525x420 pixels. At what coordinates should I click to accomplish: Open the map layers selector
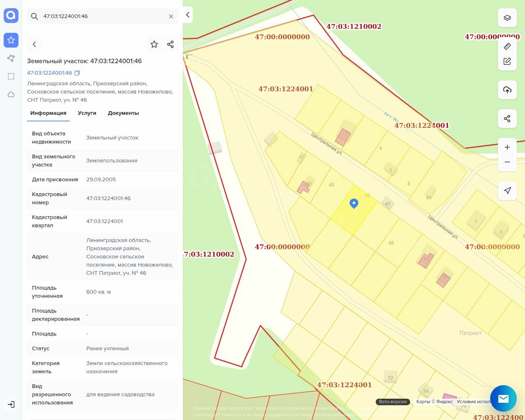click(x=507, y=18)
